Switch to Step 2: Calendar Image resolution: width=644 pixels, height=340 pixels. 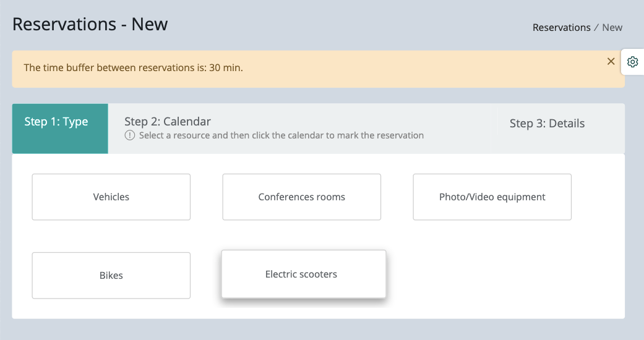pos(299,129)
